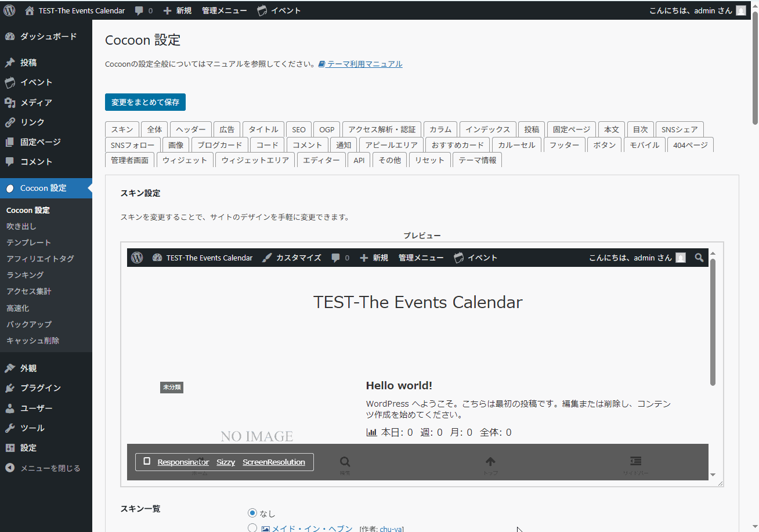Select the メイド・イン・ヘブン skin radio button

coord(252,528)
